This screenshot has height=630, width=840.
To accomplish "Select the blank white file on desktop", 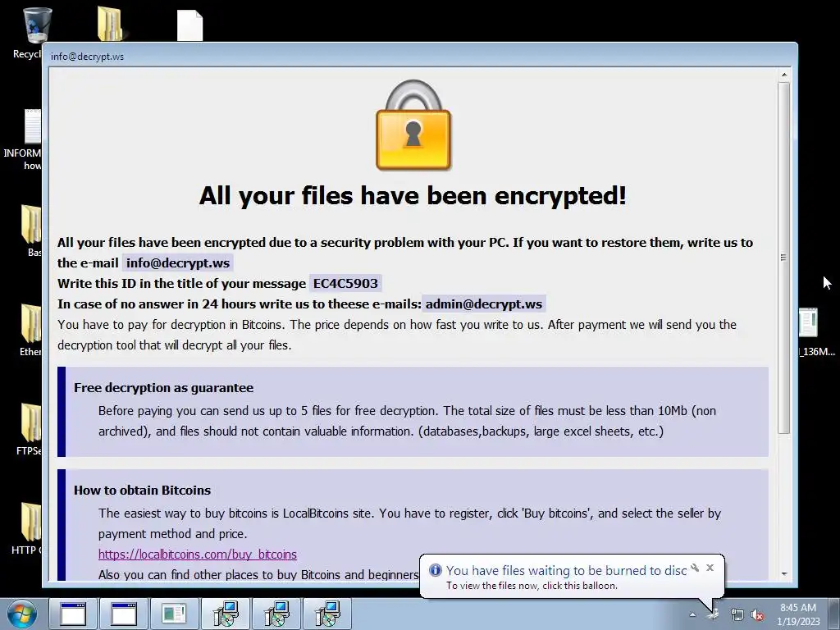I will tap(190, 25).
